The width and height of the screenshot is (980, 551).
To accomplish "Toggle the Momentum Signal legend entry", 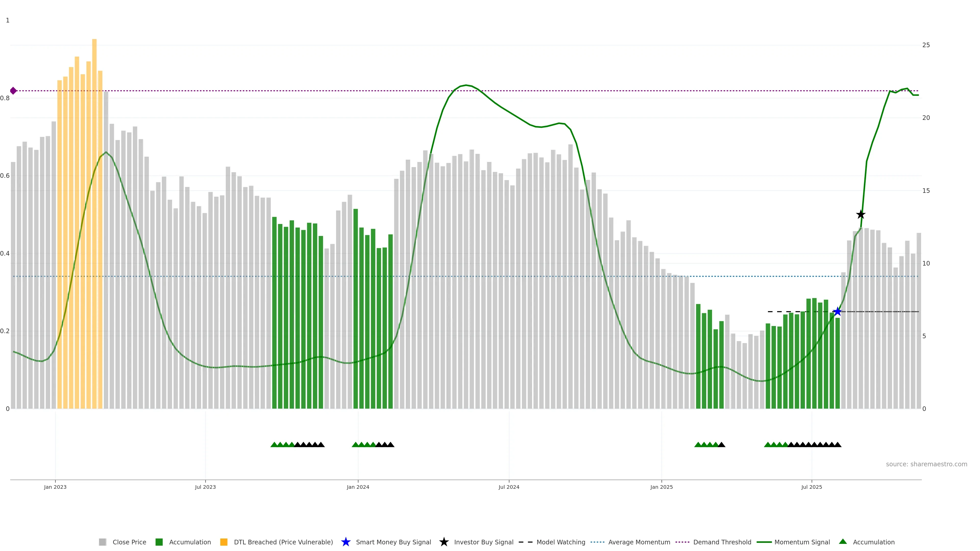I will (802, 542).
